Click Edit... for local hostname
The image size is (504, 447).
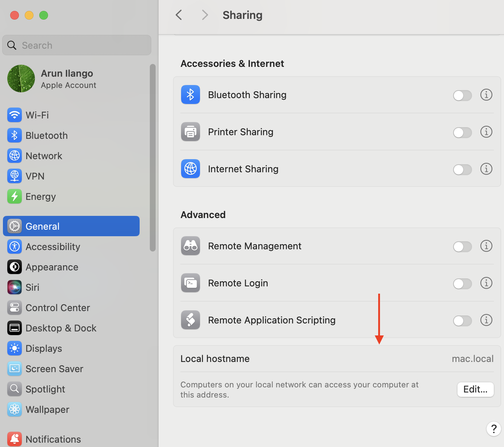(x=475, y=390)
